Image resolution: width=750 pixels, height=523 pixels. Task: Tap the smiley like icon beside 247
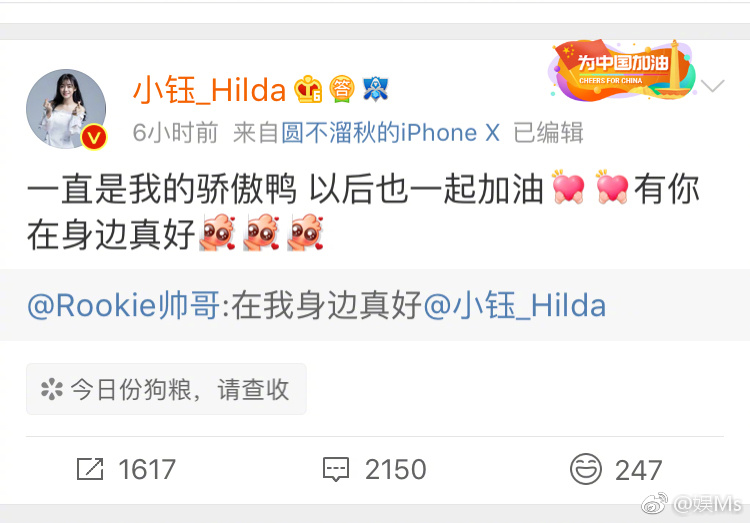[585, 469]
